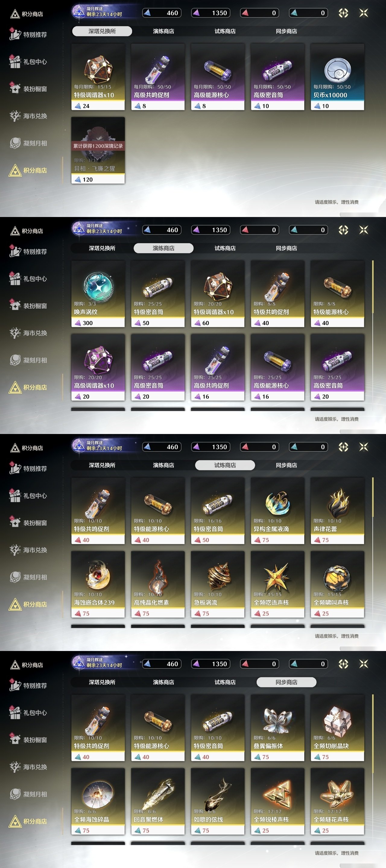Buy 高级调谐器x10 for 20 points

(98, 367)
